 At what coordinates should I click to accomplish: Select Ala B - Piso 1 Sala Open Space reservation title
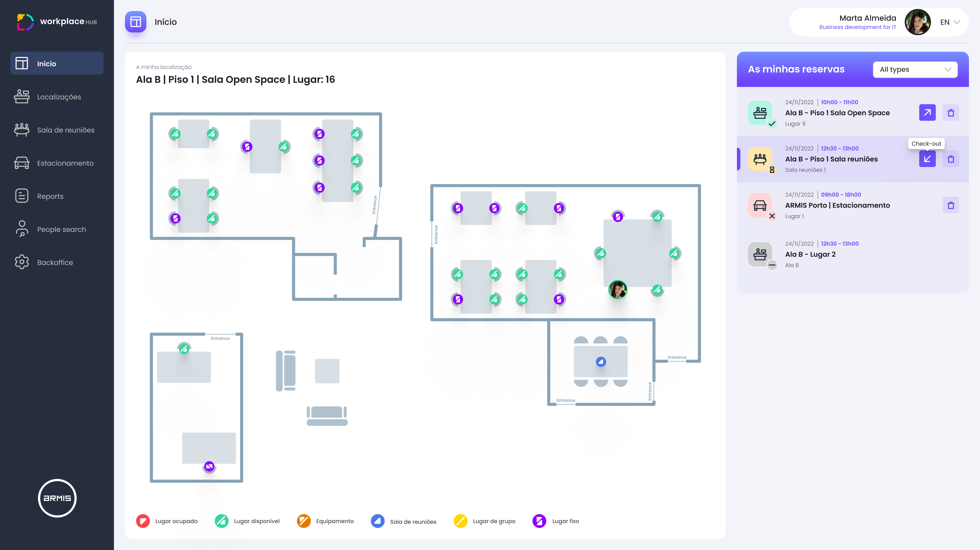point(837,113)
